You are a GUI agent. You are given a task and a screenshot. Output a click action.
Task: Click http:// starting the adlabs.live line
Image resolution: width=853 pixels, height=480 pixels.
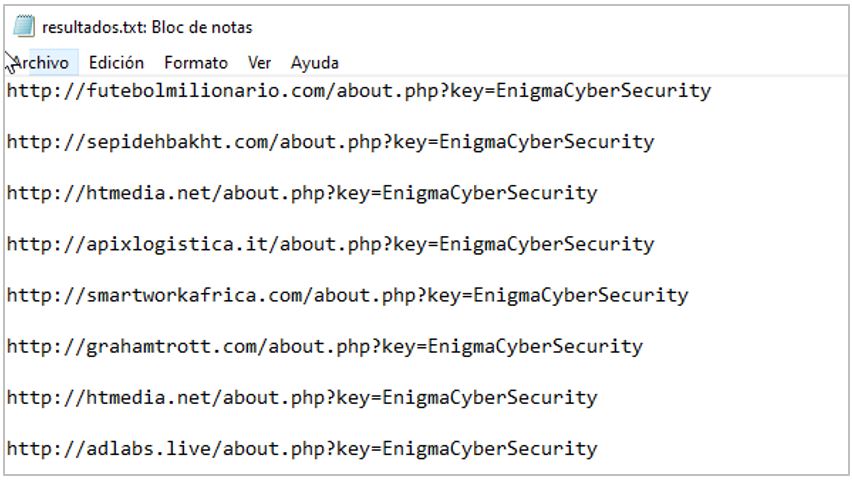(x=46, y=448)
